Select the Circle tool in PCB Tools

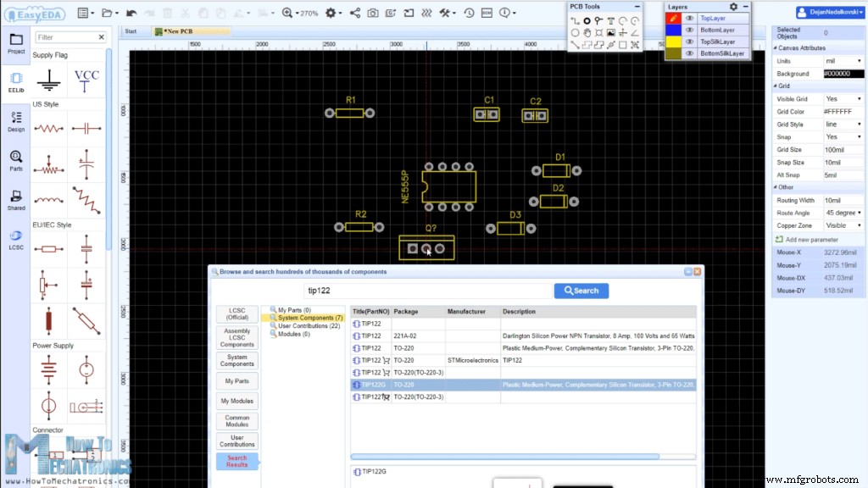tap(575, 32)
